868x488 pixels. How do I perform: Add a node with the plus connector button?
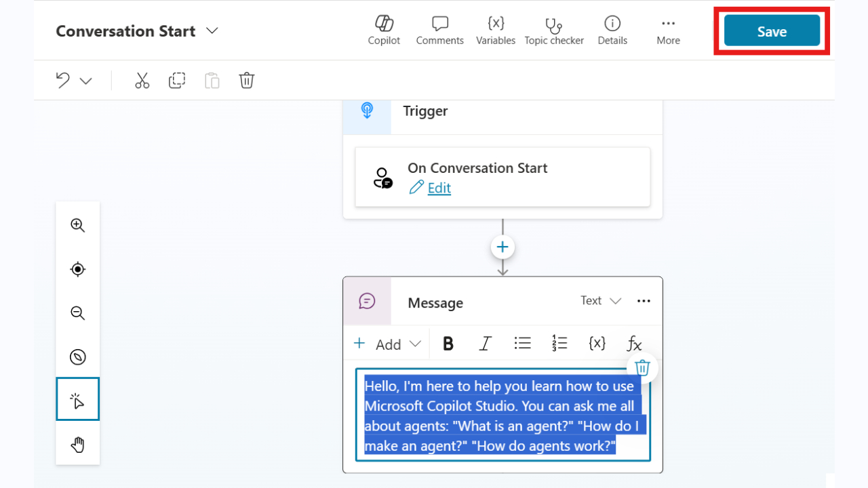pyautogui.click(x=502, y=247)
